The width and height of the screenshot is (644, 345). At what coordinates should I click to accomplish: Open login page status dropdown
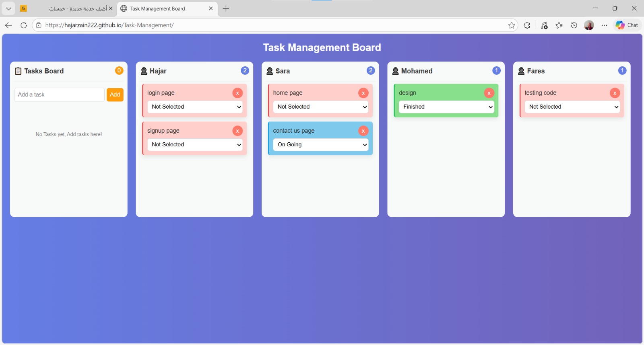[x=195, y=107]
